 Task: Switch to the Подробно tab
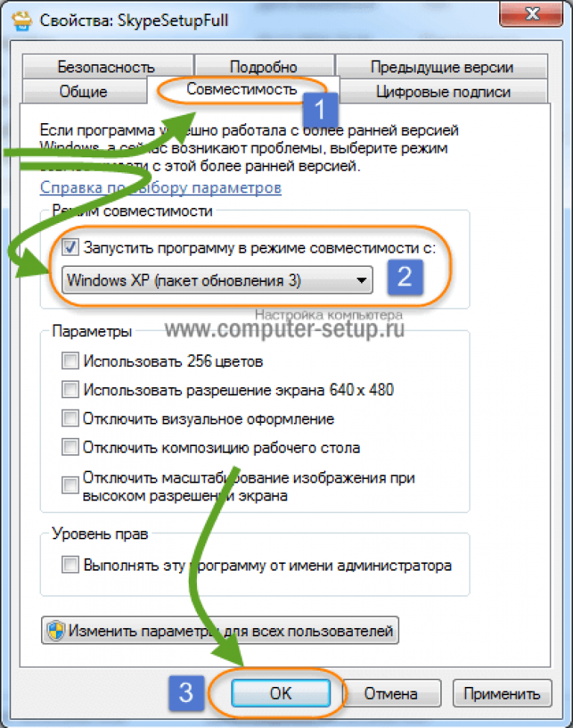(x=264, y=66)
